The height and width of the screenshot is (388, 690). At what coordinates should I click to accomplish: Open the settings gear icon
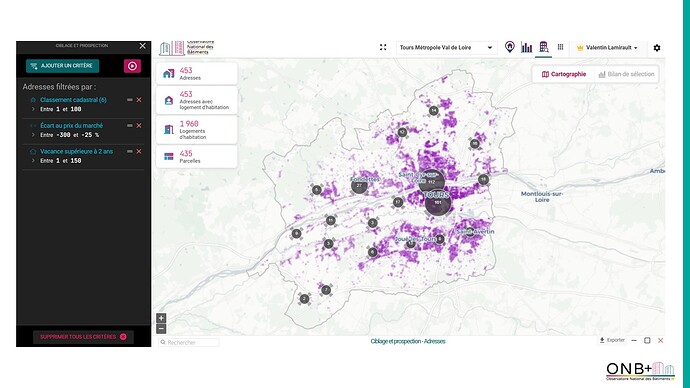(657, 48)
